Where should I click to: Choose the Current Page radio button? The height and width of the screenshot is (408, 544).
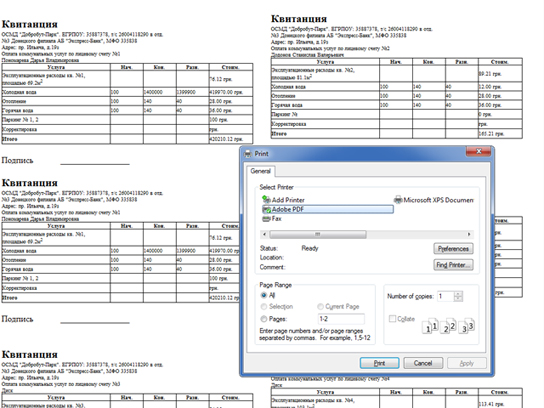click(320, 306)
